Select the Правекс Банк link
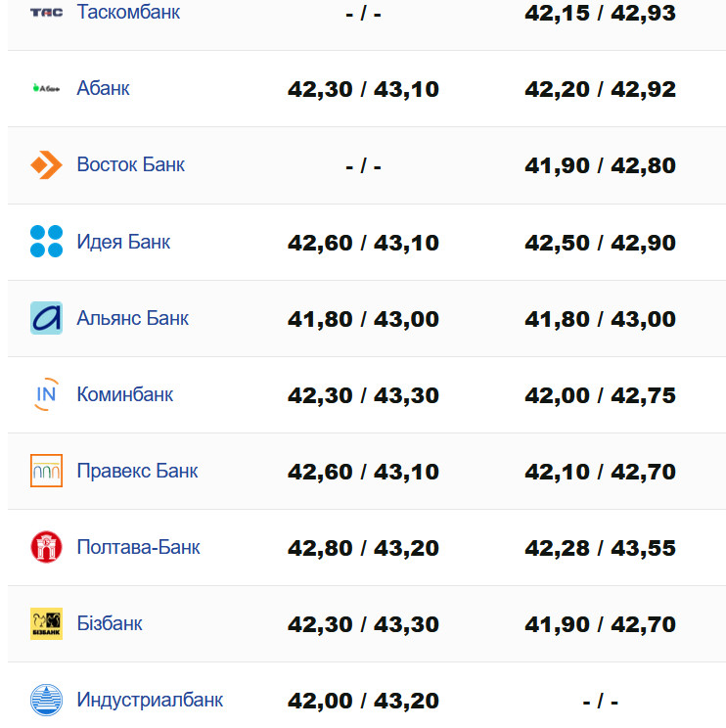 (x=137, y=471)
